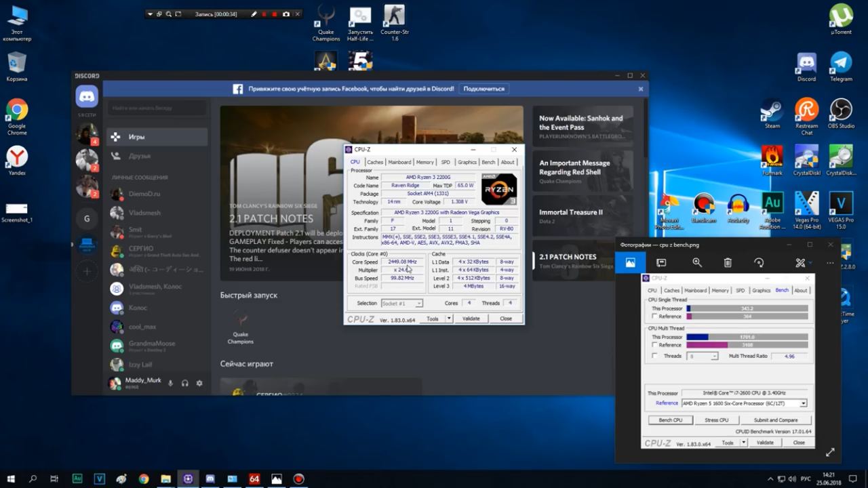
Task: Launch Quake Champions from quick launch
Action: pos(240,327)
